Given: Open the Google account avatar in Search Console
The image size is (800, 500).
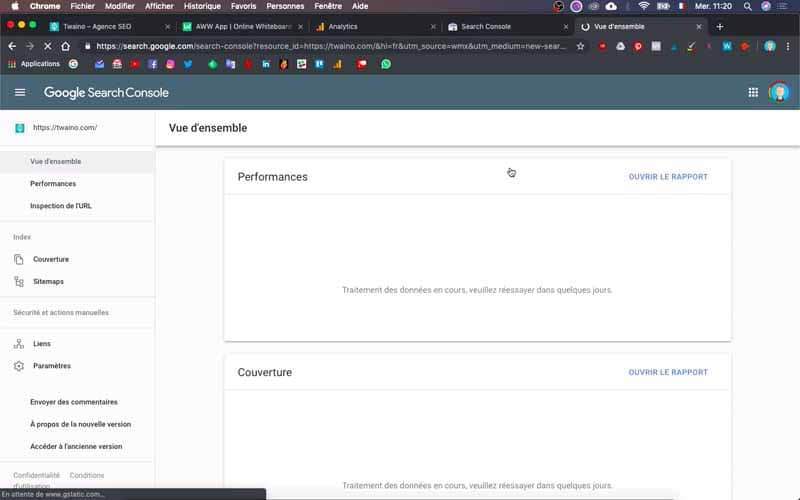Looking at the screenshot, I should (779, 92).
